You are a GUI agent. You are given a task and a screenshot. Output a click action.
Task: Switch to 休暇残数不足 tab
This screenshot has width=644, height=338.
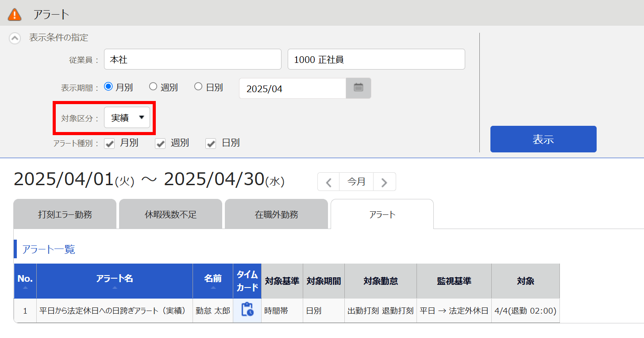pos(170,214)
